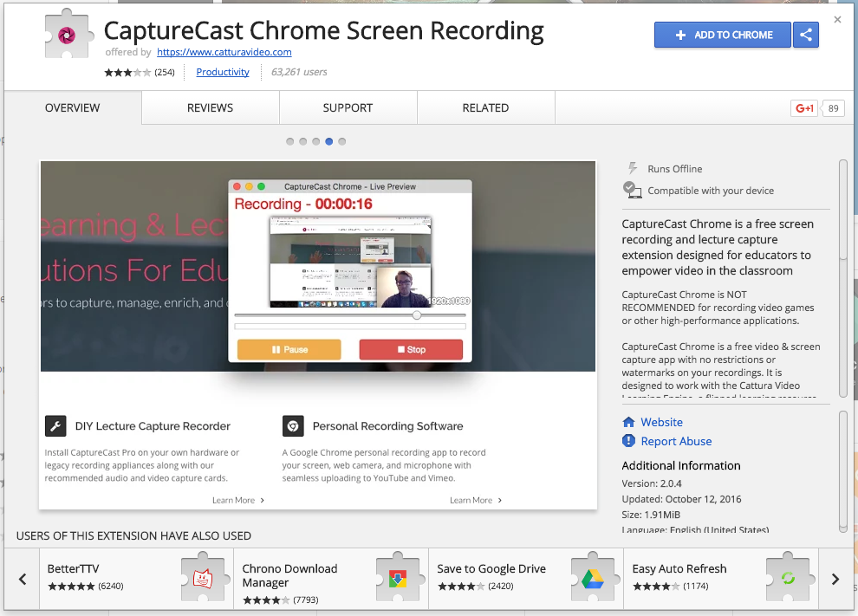This screenshot has width=858, height=616.
Task: Click the (254) ratings count
Action: click(164, 72)
